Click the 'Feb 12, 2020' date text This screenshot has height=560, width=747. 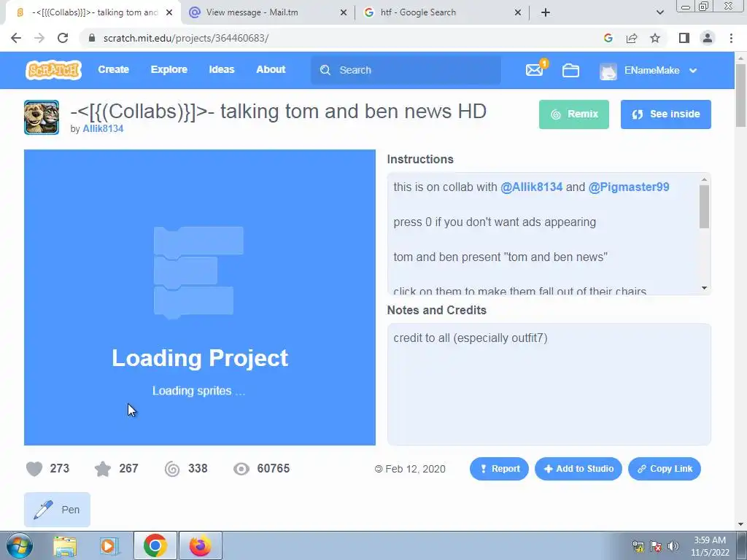[415, 469]
